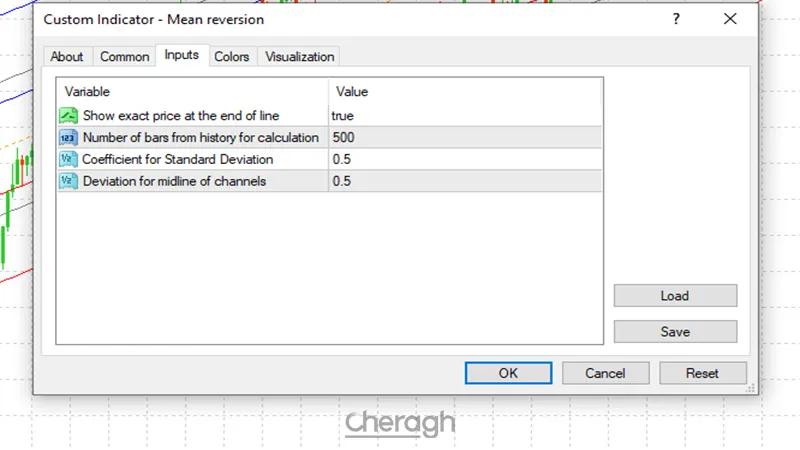The image size is (800, 450).
Task: Reset inputs with Reset button
Action: pos(702,373)
